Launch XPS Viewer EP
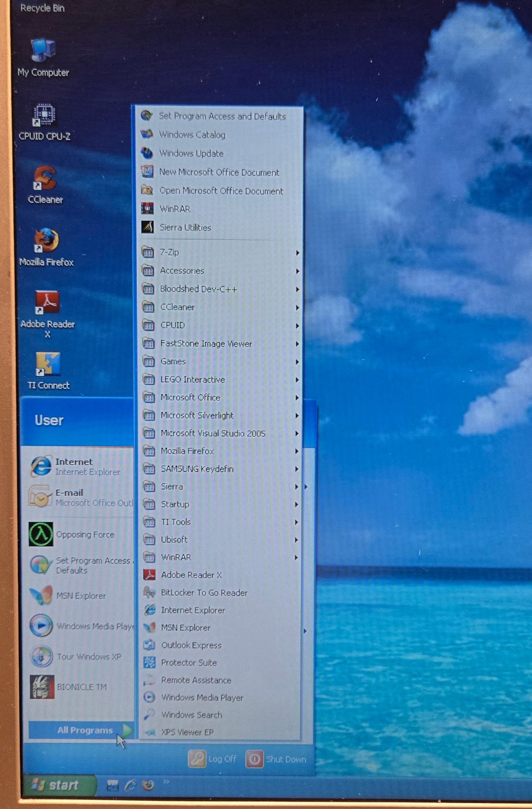This screenshot has width=532, height=809. pos(220,732)
